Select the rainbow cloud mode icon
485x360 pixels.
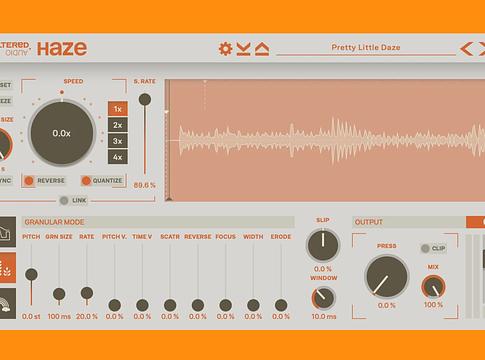7,304
